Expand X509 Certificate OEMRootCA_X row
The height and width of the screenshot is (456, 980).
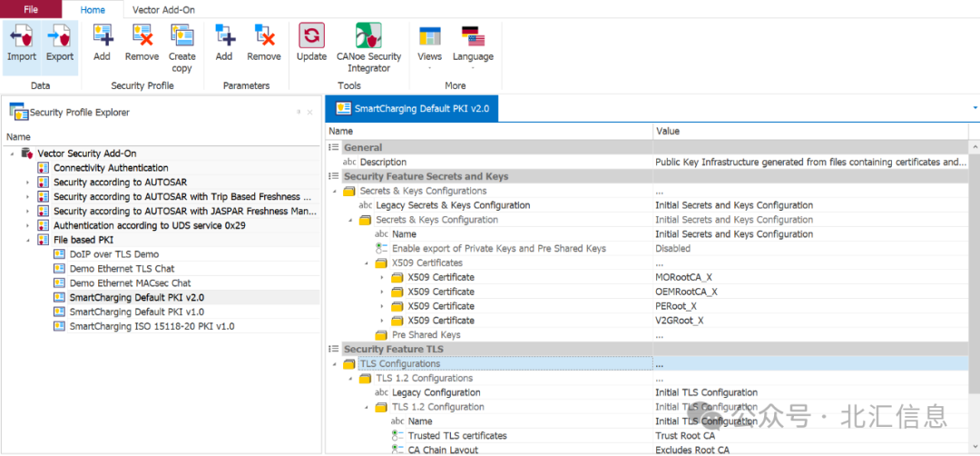pyautogui.click(x=383, y=292)
